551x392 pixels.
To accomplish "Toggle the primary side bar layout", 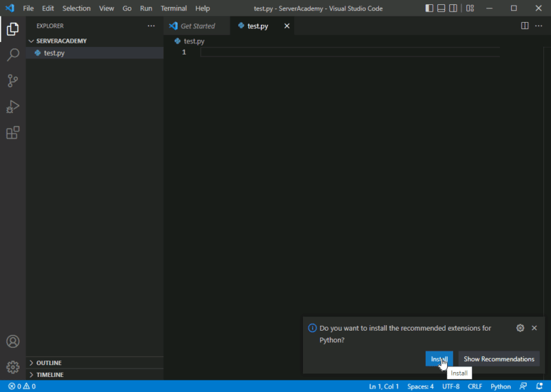I will [430, 8].
